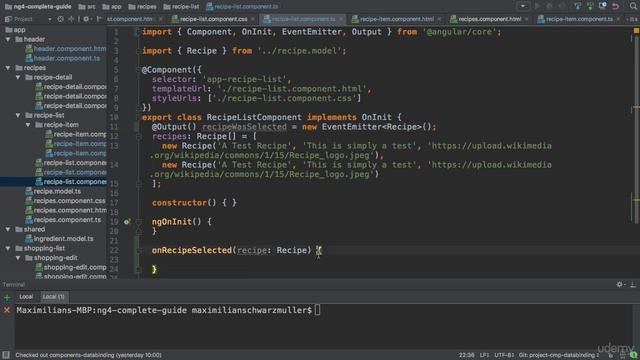
Task: Add new terminal session plus icon
Action: [7, 298]
